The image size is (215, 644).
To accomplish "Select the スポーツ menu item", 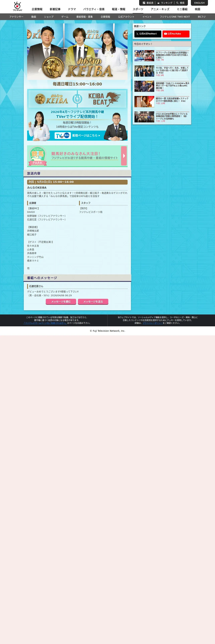I will tap(138, 9).
